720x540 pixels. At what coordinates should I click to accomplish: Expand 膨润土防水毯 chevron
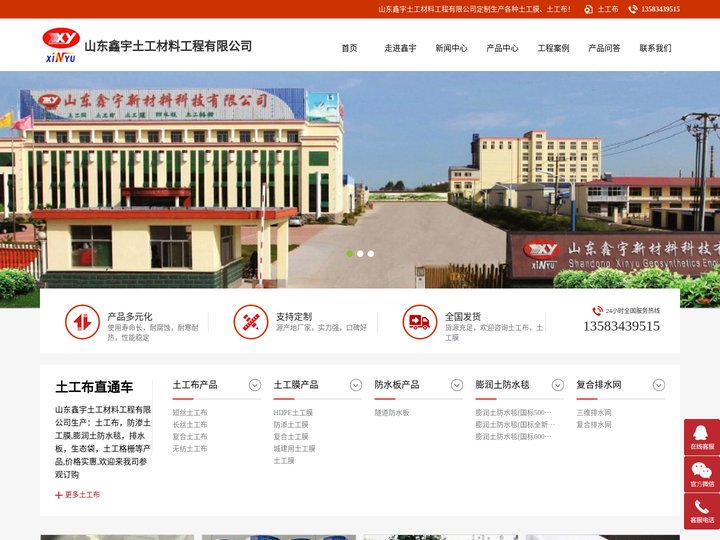(x=558, y=385)
